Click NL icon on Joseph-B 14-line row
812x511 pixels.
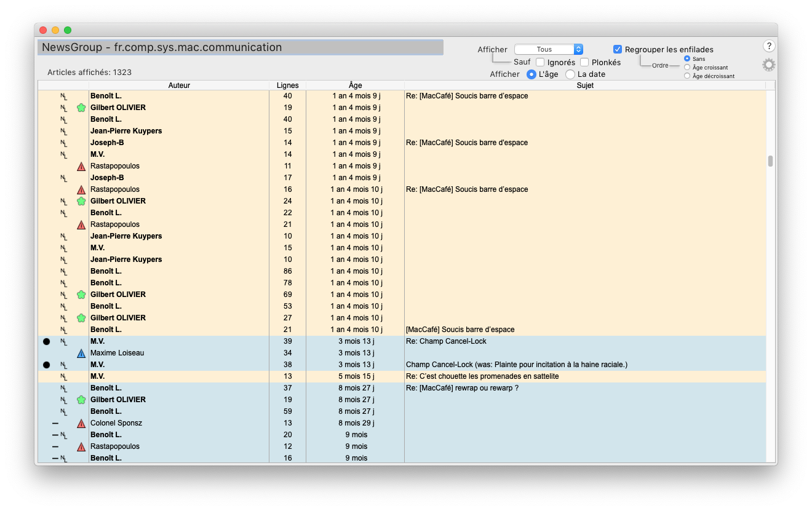tap(63, 143)
